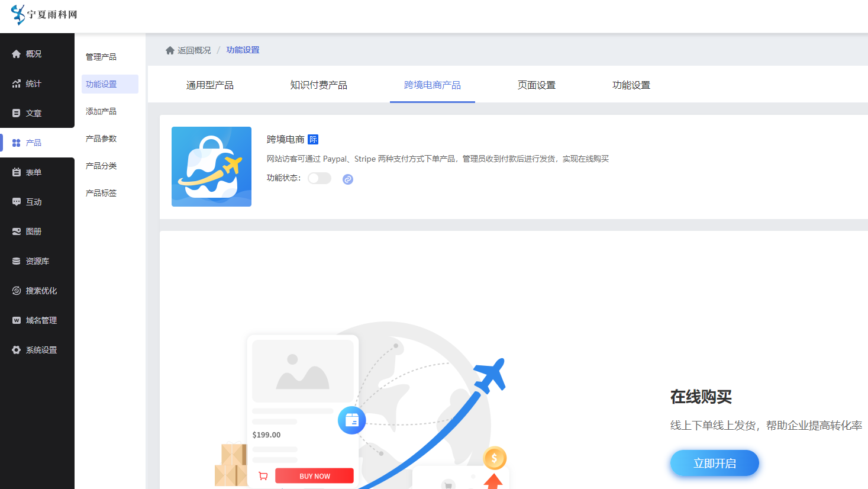Click the Paypal、Stripe description text

tap(438, 159)
